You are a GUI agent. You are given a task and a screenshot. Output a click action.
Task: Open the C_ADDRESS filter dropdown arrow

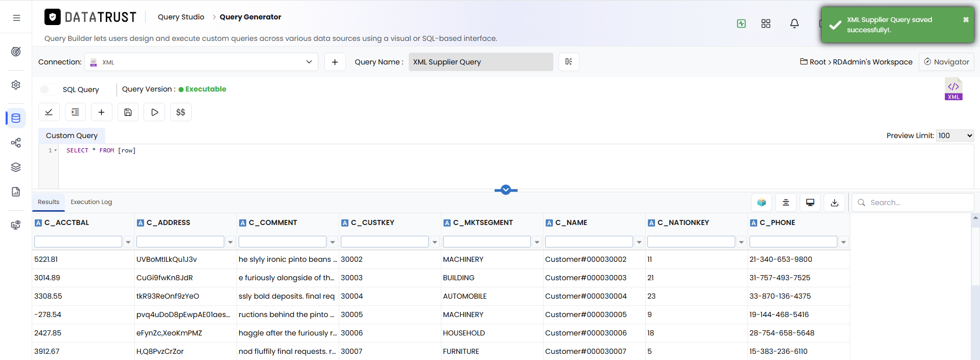(x=230, y=242)
